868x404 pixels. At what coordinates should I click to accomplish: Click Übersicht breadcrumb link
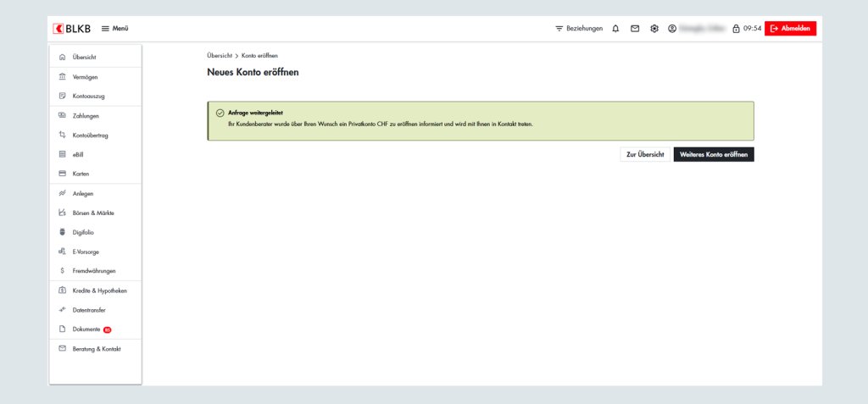220,56
